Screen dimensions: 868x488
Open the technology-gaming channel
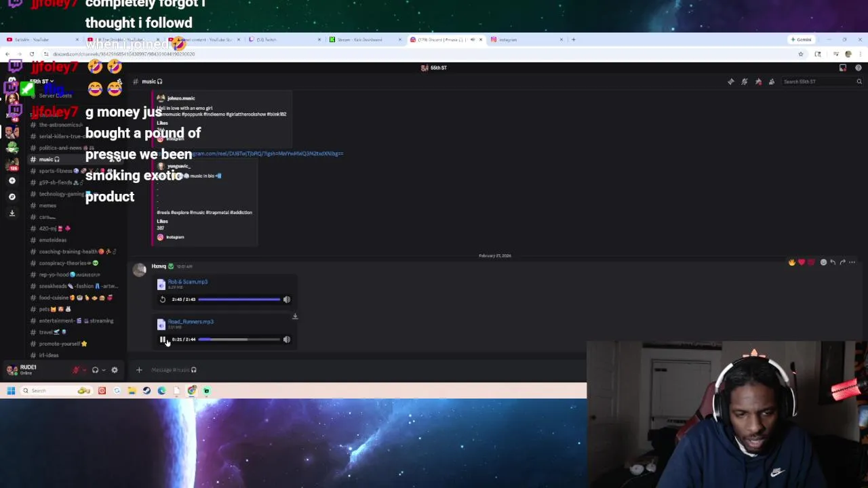click(x=76, y=194)
